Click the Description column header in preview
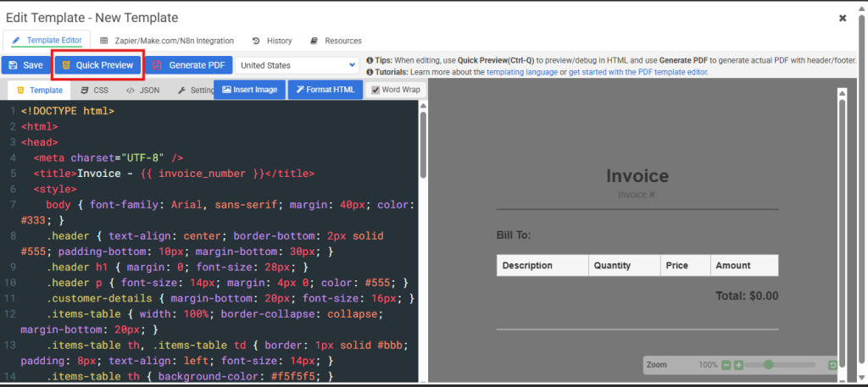868x387 pixels. click(542, 265)
